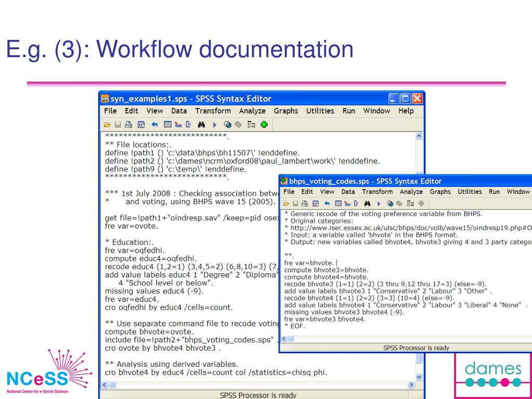Click scroll-left arrow in syn_examples1 horizontal scrollbar

(104, 385)
